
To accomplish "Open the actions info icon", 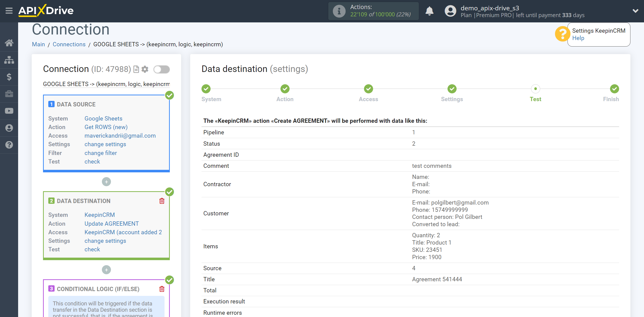I will tap(339, 11).
